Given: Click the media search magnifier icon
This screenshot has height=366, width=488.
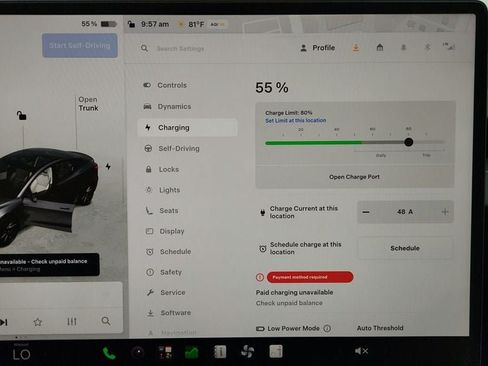Looking at the screenshot, I should (106, 321).
